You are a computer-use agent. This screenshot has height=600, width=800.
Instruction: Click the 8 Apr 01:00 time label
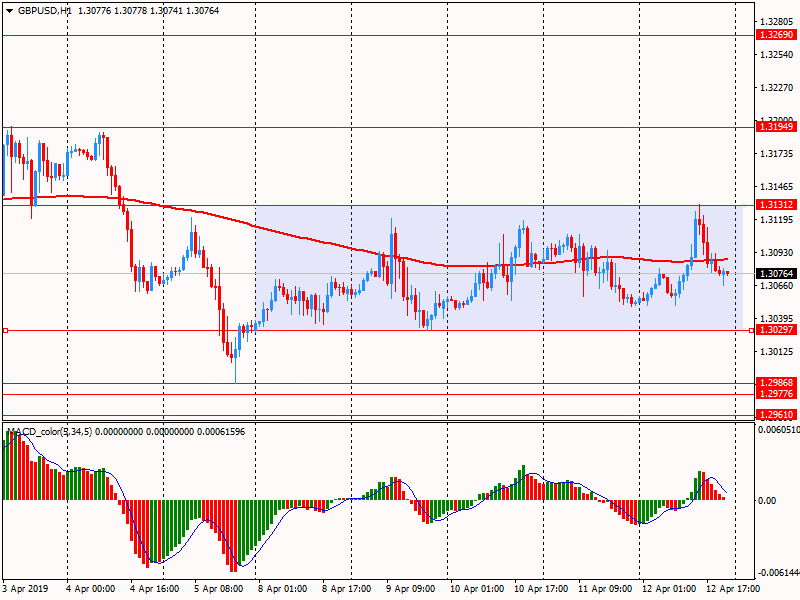coord(282,589)
